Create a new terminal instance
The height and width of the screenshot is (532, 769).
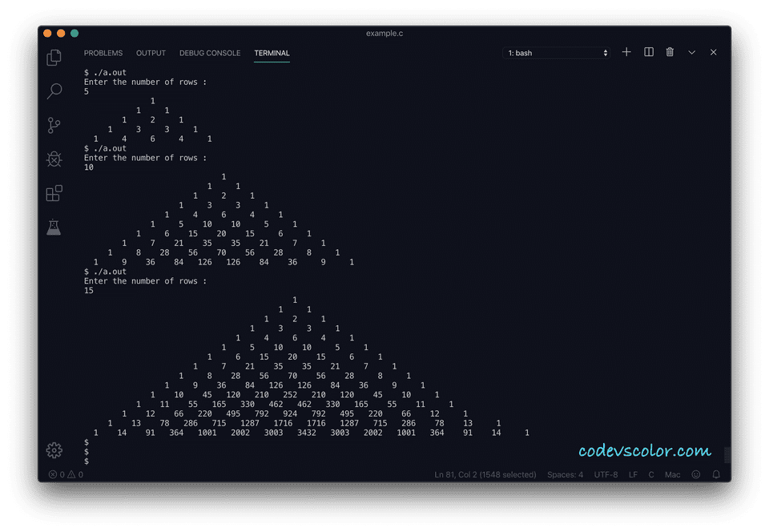[626, 52]
